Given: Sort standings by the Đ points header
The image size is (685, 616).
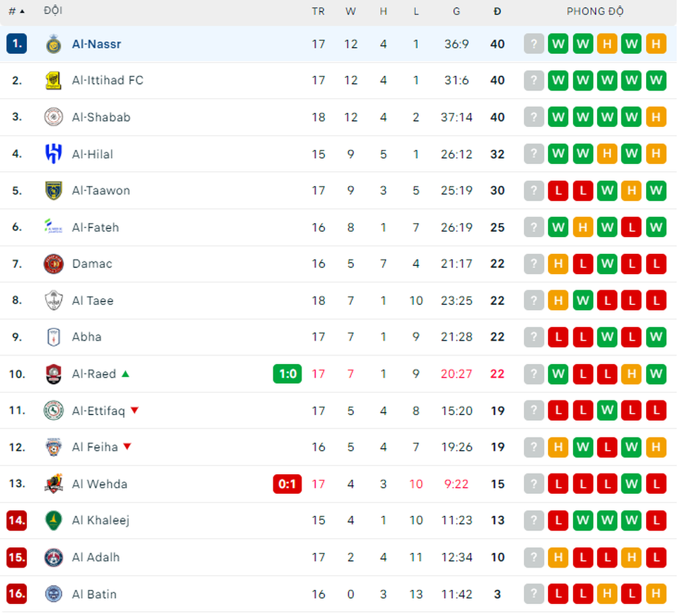Looking at the screenshot, I should point(497,11).
